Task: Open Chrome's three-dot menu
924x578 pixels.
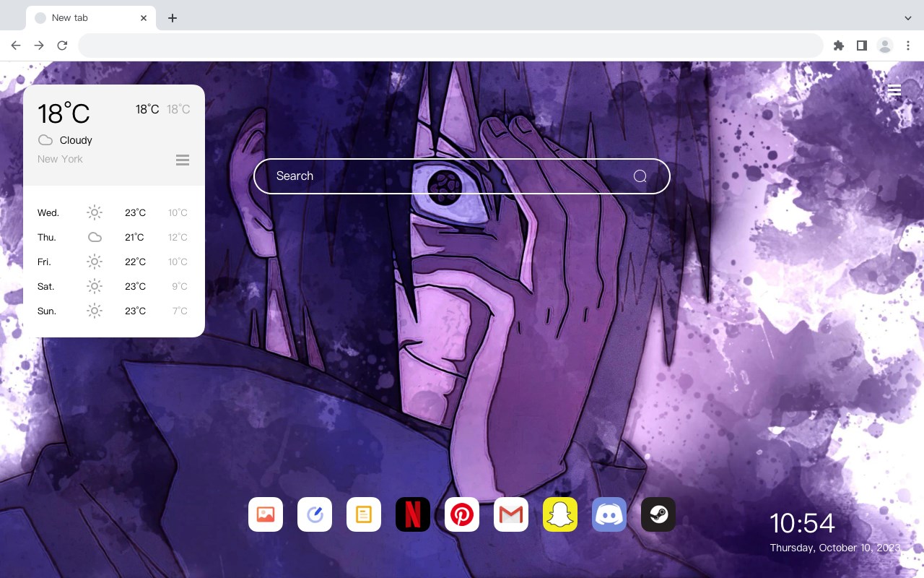Action: (x=908, y=46)
